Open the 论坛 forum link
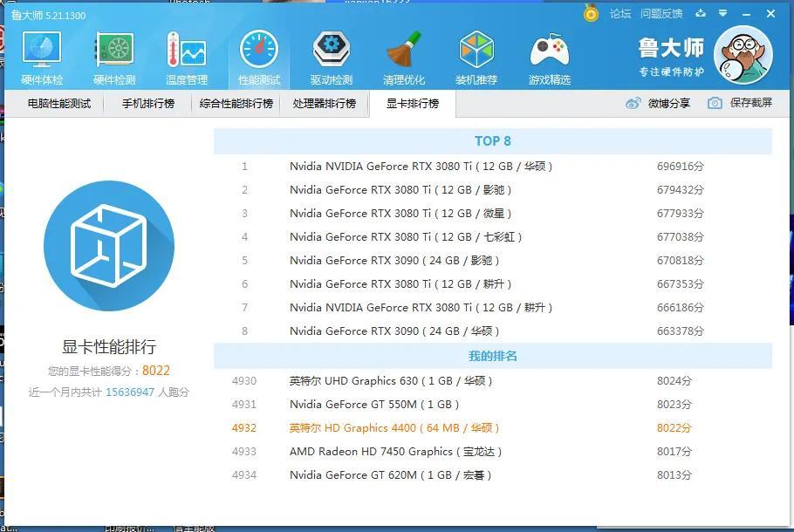Viewport: 794px width, 532px height. point(620,14)
